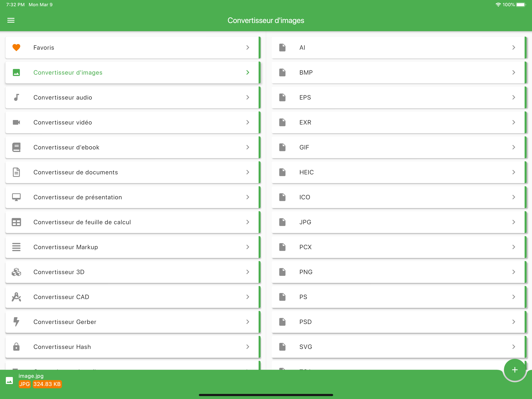Tap the lock icon for Hash converter
This screenshot has width=532, height=399.
[x=16, y=347]
